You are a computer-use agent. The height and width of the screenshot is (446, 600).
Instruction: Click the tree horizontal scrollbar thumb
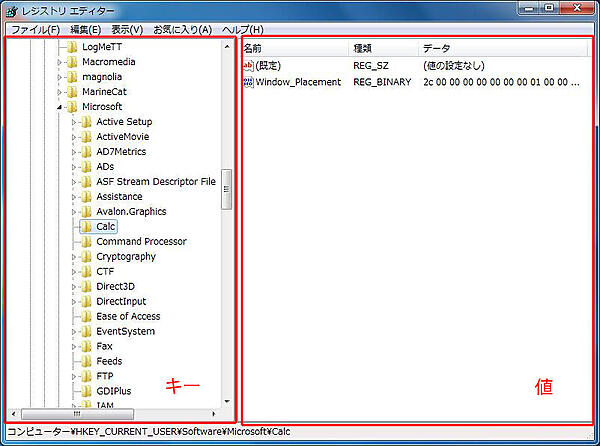(x=77, y=413)
